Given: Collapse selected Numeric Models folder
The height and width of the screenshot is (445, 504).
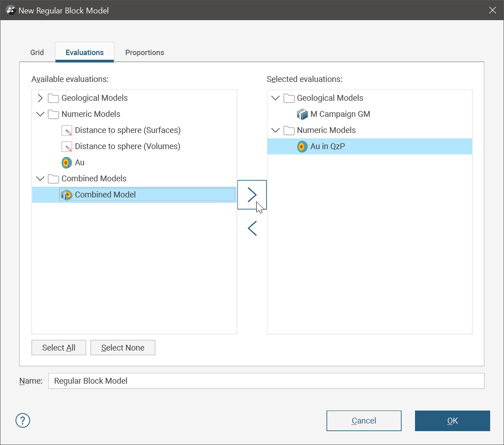Looking at the screenshot, I should pyautogui.click(x=275, y=130).
